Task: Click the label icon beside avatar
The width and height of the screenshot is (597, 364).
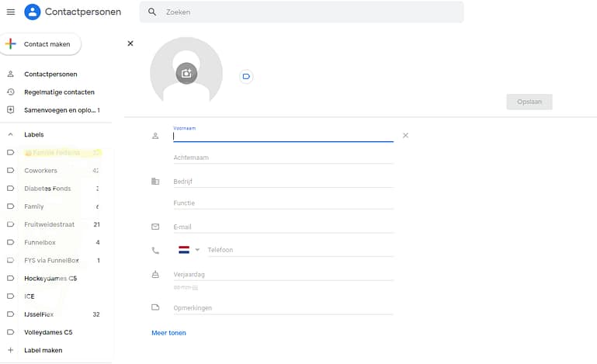Action: pyautogui.click(x=246, y=76)
